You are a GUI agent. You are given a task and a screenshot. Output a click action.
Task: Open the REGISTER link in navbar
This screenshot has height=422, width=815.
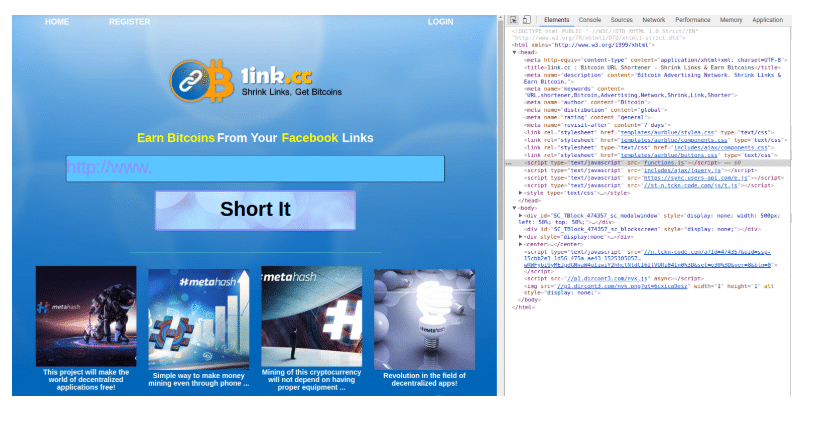coord(129,22)
